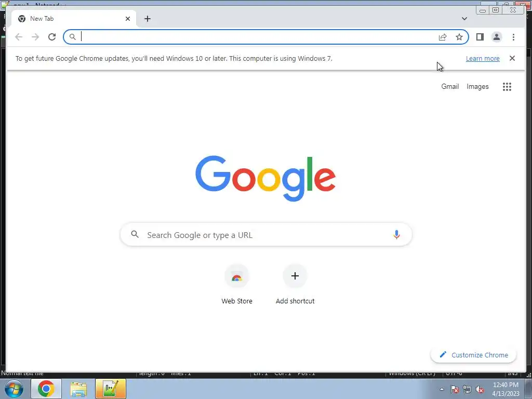Click the muted volume tray icon
The width and height of the screenshot is (532, 399).
[x=480, y=389]
